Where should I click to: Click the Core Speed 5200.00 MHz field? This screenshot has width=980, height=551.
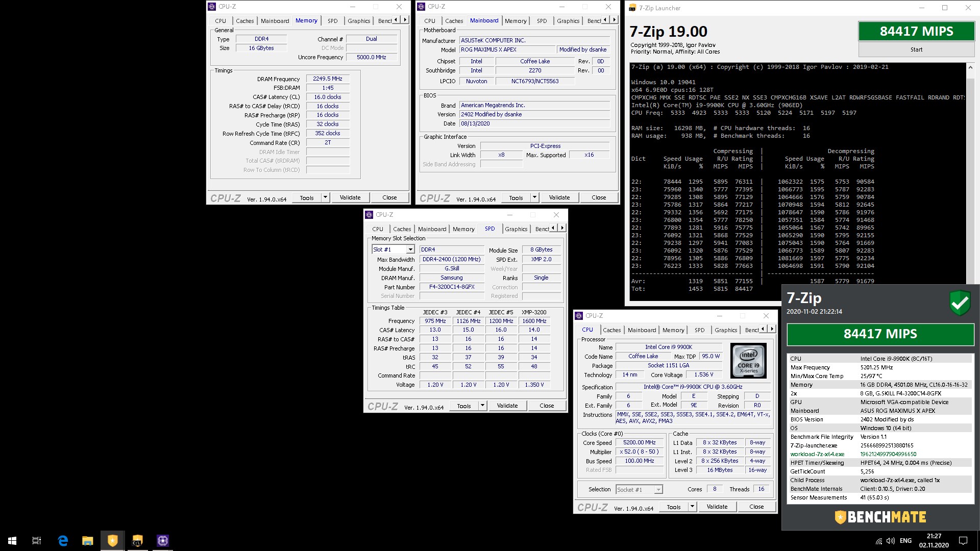pyautogui.click(x=639, y=442)
